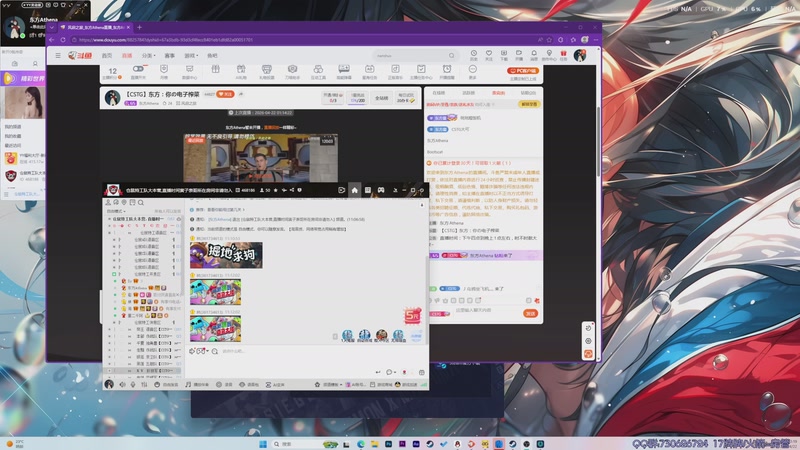The height and width of the screenshot is (450, 800).
Task: Click the search magnifier in Douyu search box
Action: point(452,56)
